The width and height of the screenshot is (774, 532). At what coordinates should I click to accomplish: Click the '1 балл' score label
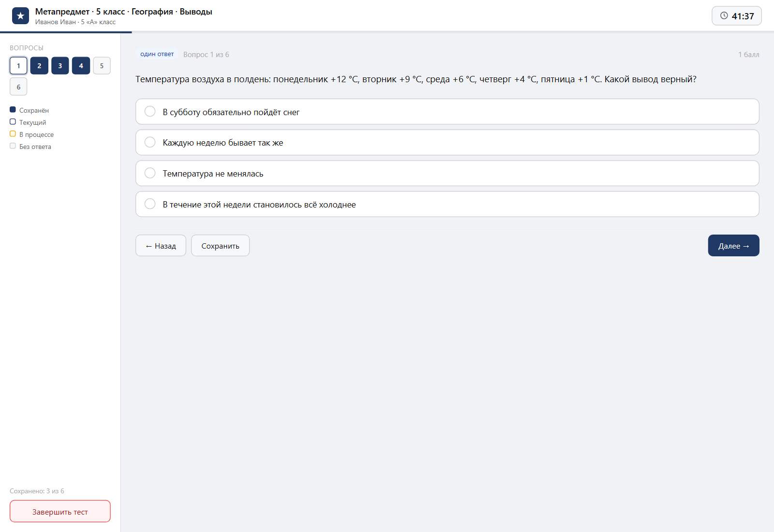[748, 55]
